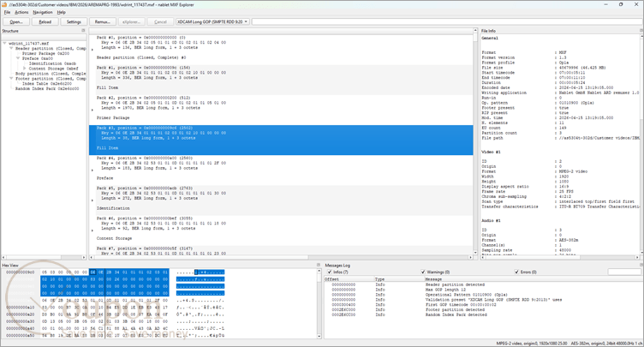Click hex row offset 000000000a20
This screenshot has width=644, height=347.
[x=21, y=314]
